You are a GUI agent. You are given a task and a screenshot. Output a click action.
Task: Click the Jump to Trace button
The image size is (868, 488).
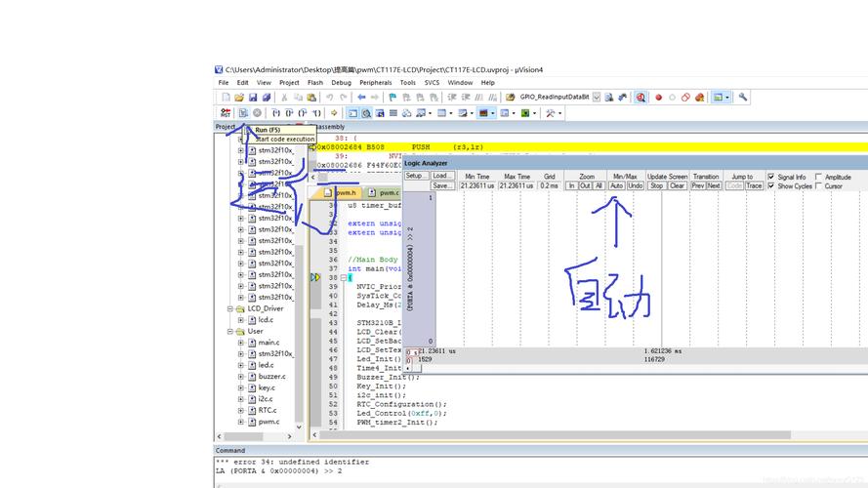tap(754, 185)
